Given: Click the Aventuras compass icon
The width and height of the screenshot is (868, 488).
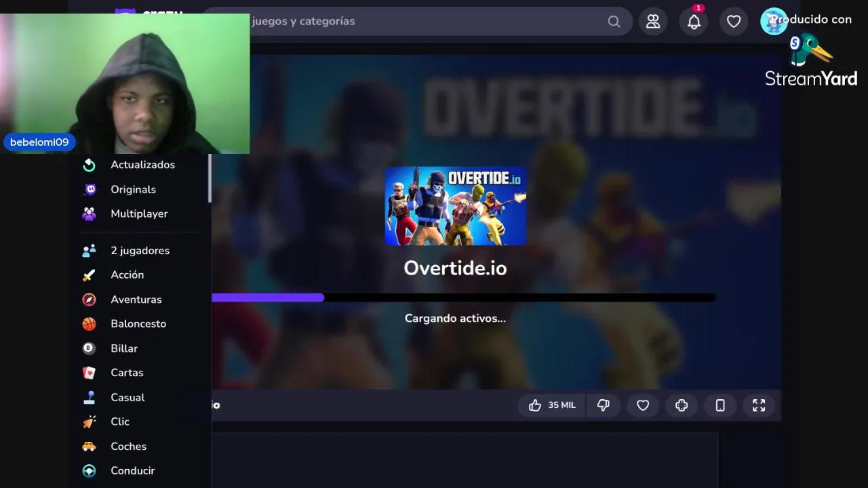Looking at the screenshot, I should (x=89, y=300).
